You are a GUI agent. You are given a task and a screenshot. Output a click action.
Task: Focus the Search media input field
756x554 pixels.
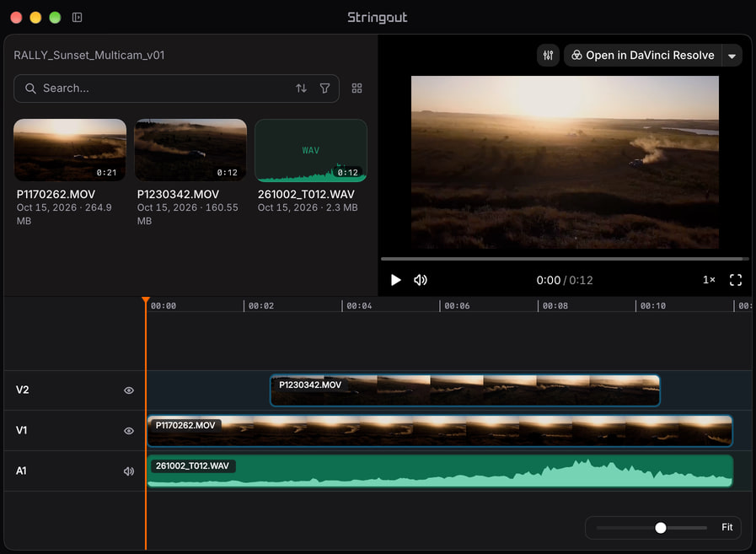[x=176, y=89]
